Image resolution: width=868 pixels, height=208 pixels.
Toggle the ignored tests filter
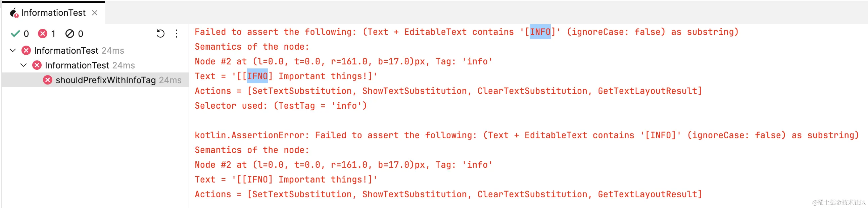[x=74, y=34]
